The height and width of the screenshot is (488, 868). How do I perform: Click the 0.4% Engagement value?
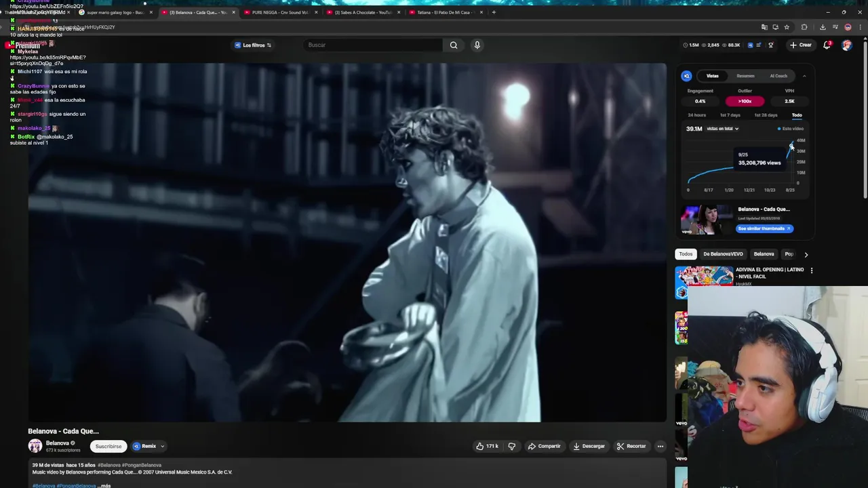(700, 101)
